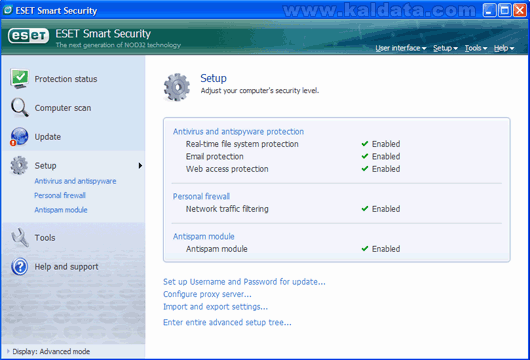This screenshot has width=530, height=360.
Task: Click the Help and support question icon
Action: 20,266
